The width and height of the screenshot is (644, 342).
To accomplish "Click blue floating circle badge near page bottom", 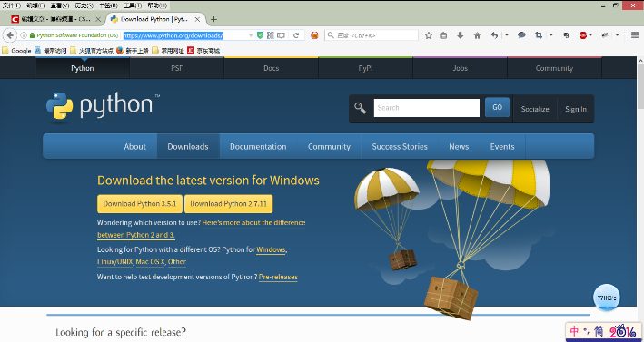I will coord(607,298).
